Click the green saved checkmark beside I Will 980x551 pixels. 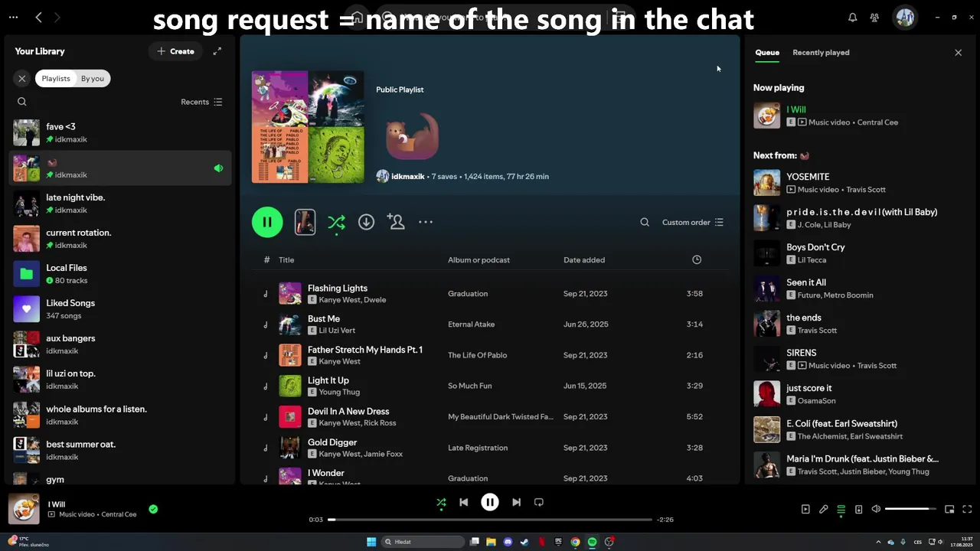coord(153,509)
